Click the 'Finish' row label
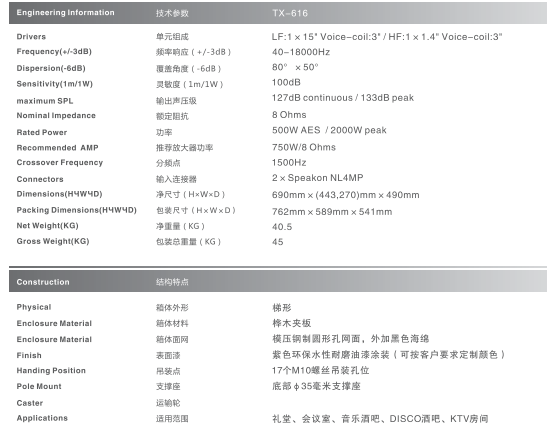Image resolution: width=547 pixels, height=430 pixels. [x=29, y=355]
